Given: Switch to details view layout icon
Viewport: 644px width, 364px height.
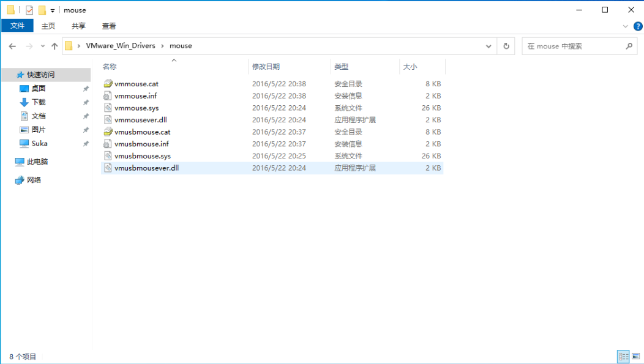Looking at the screenshot, I should click(x=623, y=356).
